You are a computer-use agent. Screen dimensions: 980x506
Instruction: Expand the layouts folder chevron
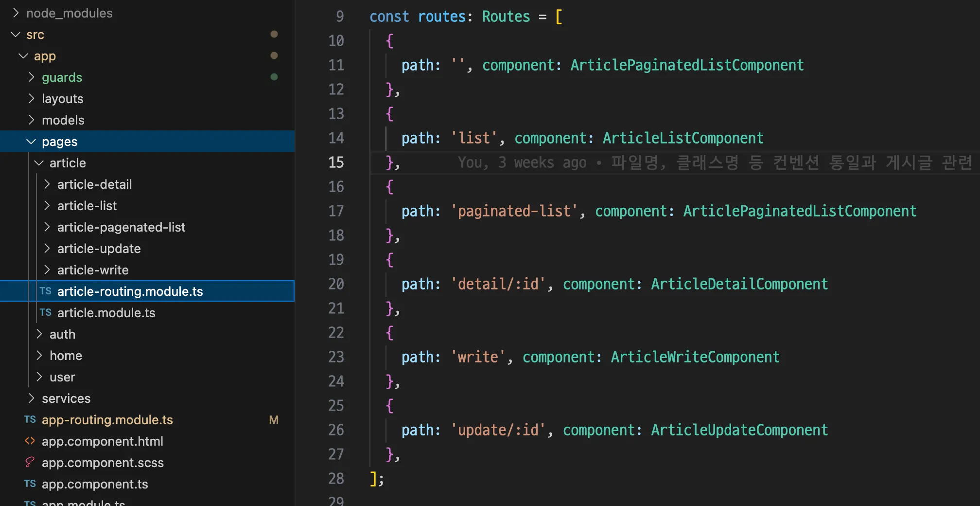(x=31, y=99)
